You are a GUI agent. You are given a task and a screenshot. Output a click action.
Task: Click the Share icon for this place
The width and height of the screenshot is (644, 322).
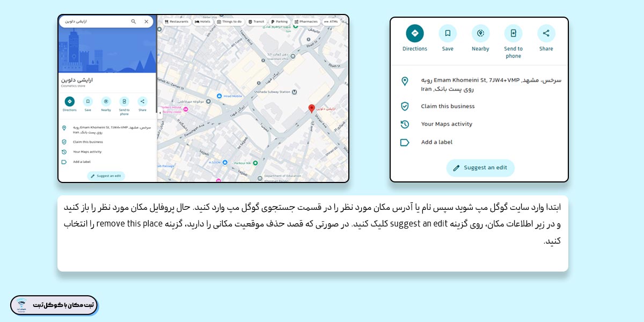pyautogui.click(x=546, y=33)
